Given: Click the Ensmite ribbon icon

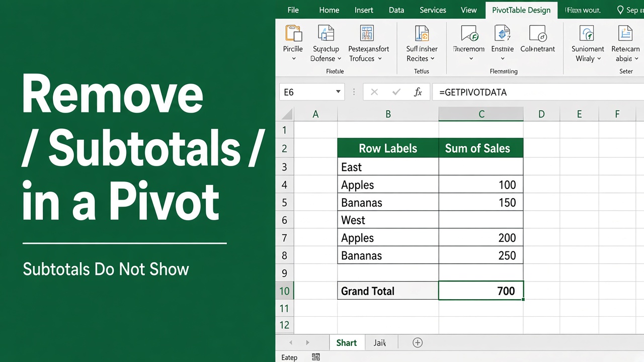Looking at the screenshot, I should pyautogui.click(x=502, y=33).
